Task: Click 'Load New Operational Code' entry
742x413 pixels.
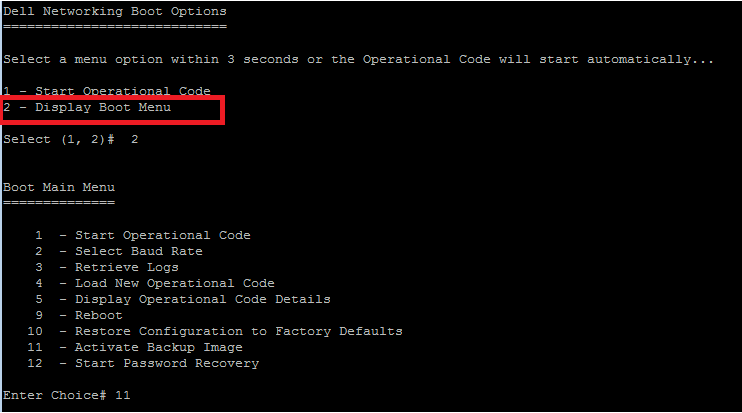Action: pos(175,283)
